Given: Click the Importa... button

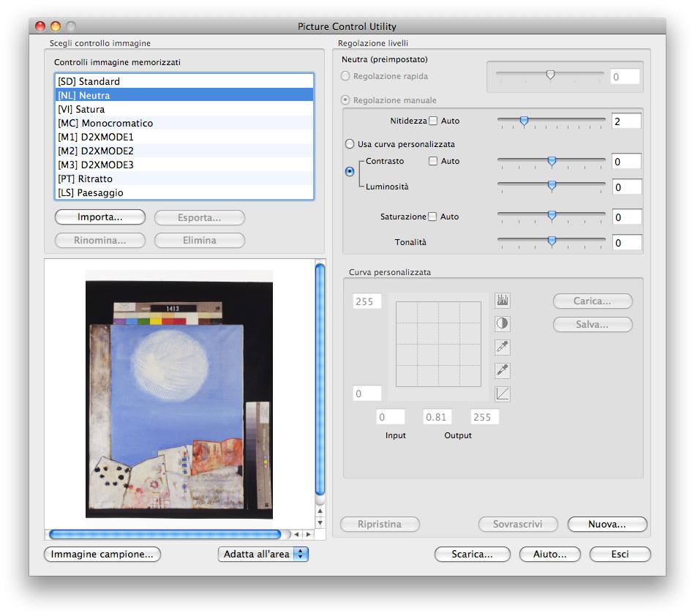Looking at the screenshot, I should pyautogui.click(x=100, y=217).
